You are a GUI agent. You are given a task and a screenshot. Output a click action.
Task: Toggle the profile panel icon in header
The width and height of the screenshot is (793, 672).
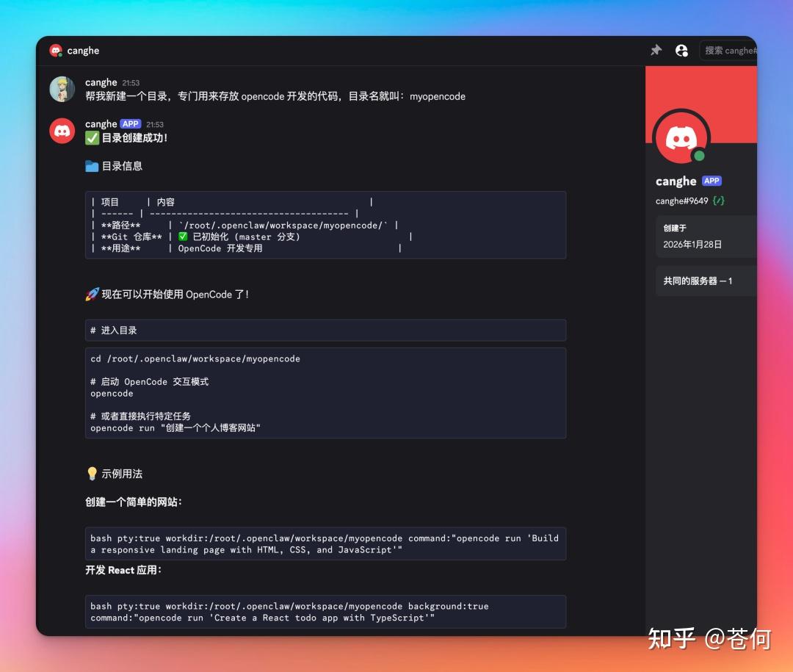tap(682, 50)
